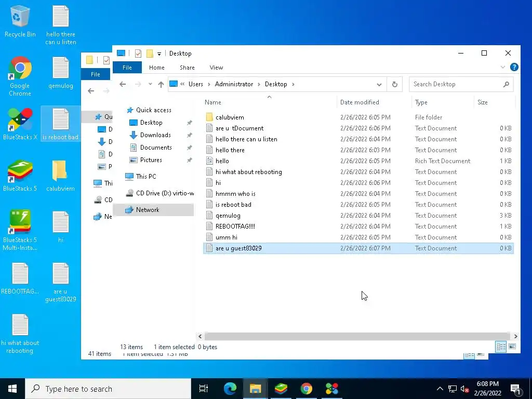The height and width of the screenshot is (399, 532).
Task: Open the Recycle Bin desktop icon
Action: click(x=20, y=21)
